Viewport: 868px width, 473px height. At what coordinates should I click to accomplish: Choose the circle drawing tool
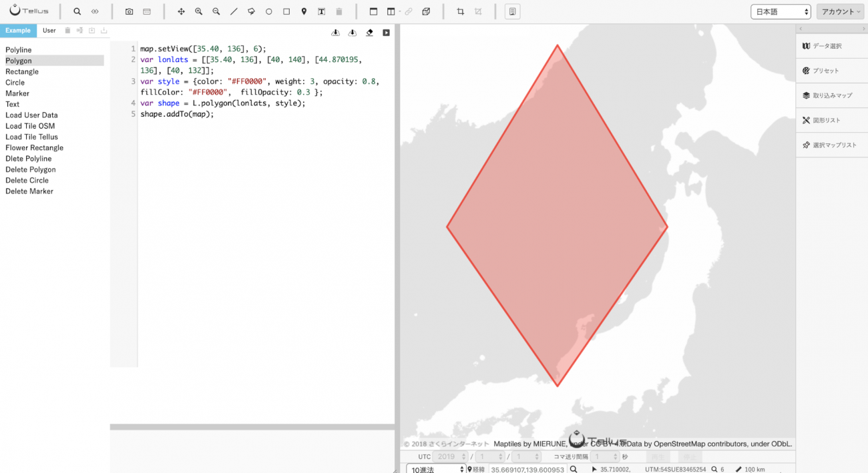coord(269,12)
